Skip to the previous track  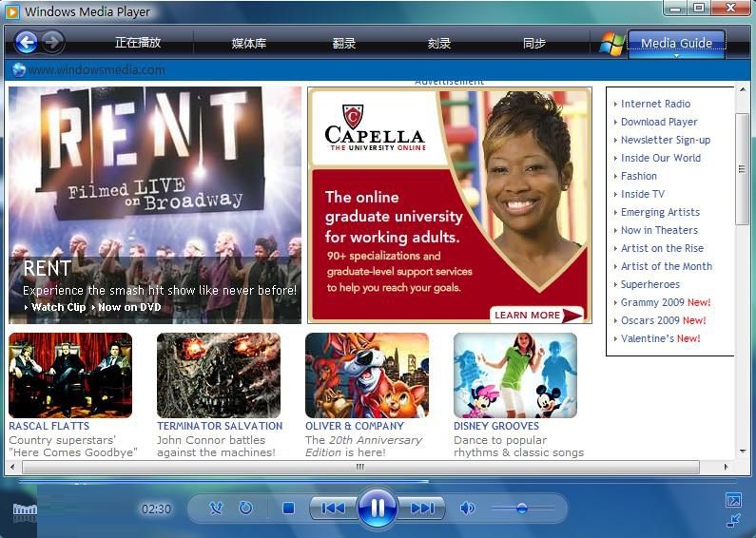[333, 509]
